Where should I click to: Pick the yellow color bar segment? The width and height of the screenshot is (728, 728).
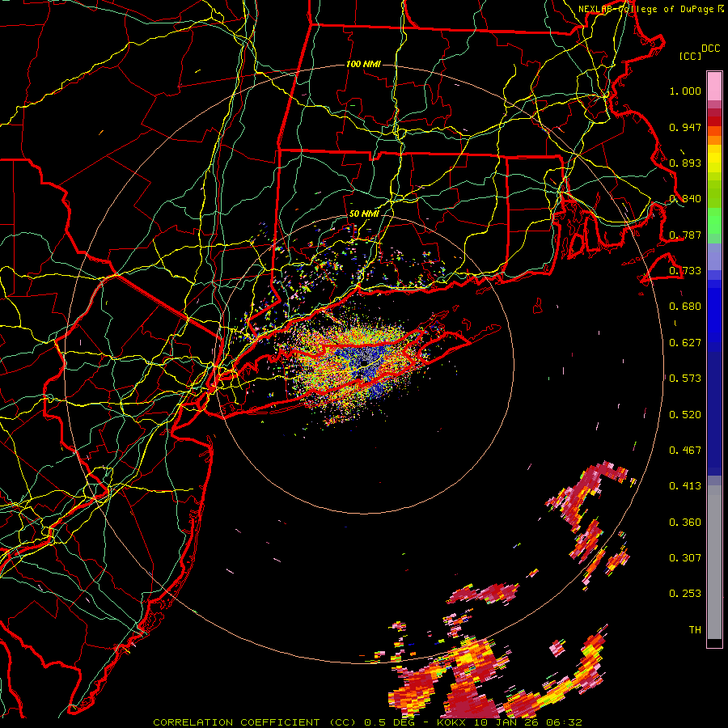point(714,159)
